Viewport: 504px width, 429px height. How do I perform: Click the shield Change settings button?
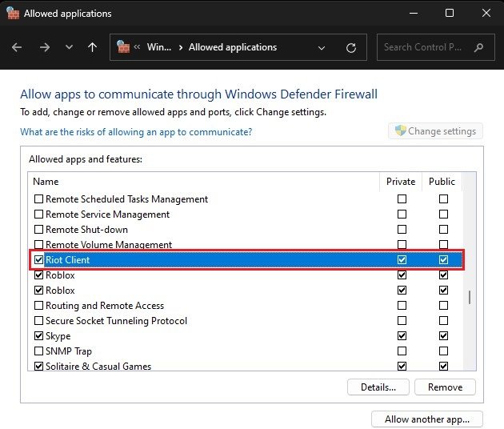pyautogui.click(x=435, y=131)
